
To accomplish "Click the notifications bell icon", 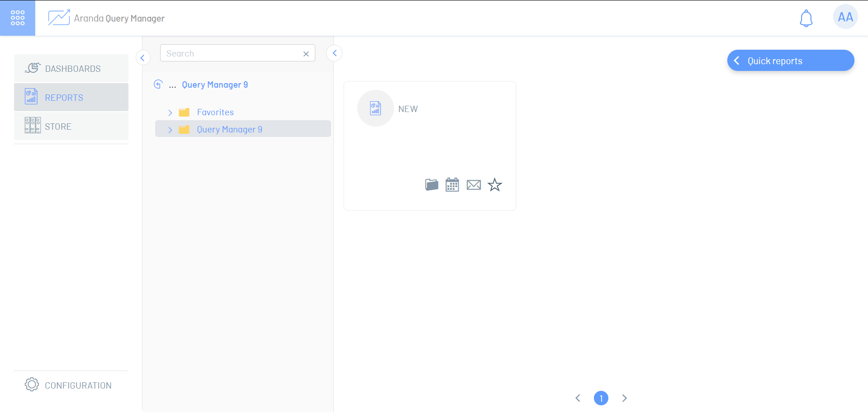I will tap(806, 19).
